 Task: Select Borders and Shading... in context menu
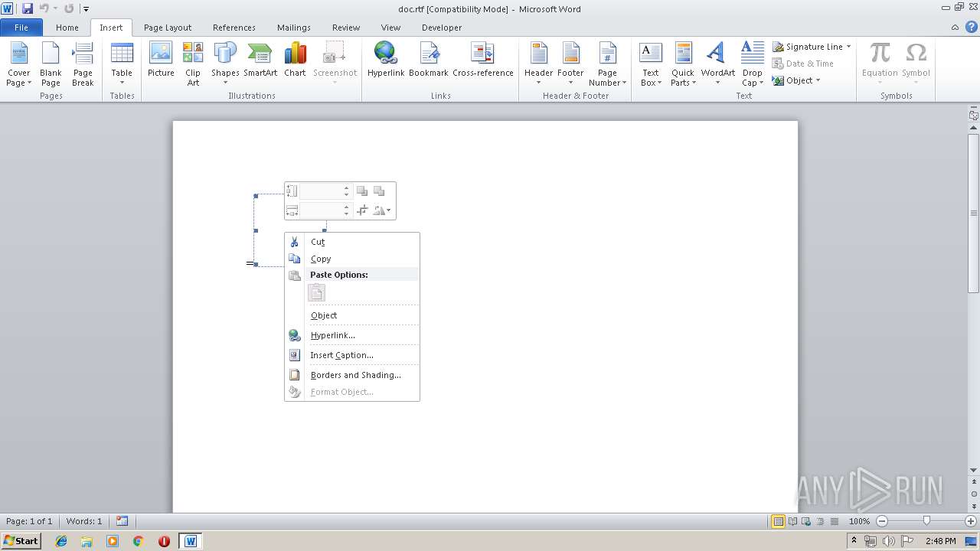point(352,375)
